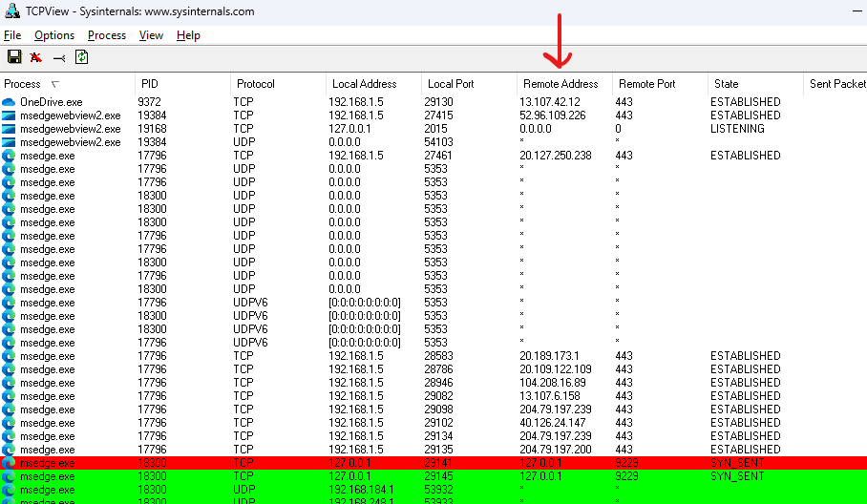Image resolution: width=867 pixels, height=504 pixels.
Task: Click the OneDrive cloud icon in process list
Action: coord(9,102)
